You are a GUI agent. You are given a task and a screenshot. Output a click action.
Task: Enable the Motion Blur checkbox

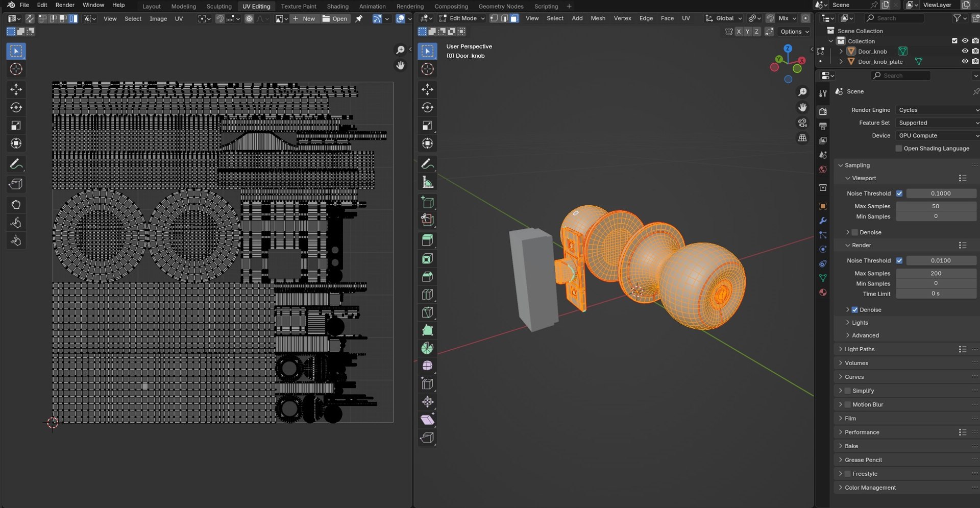pos(848,404)
